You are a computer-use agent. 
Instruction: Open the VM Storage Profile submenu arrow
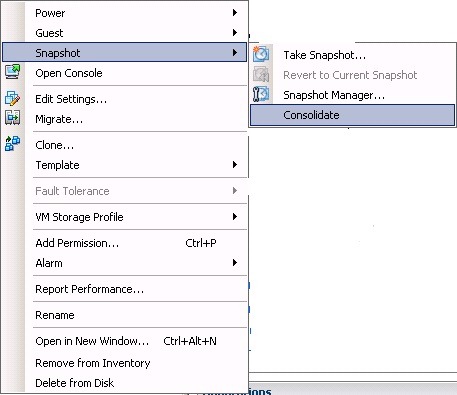pyautogui.click(x=235, y=217)
